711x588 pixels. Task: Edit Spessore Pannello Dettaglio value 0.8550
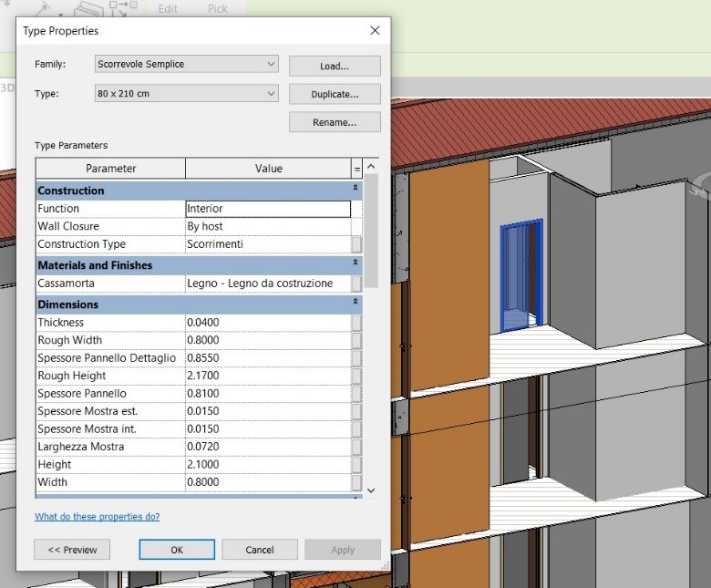[268, 357]
